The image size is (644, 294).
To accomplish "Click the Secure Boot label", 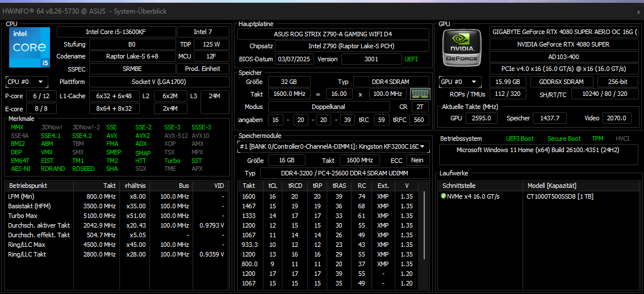I will point(563,139).
